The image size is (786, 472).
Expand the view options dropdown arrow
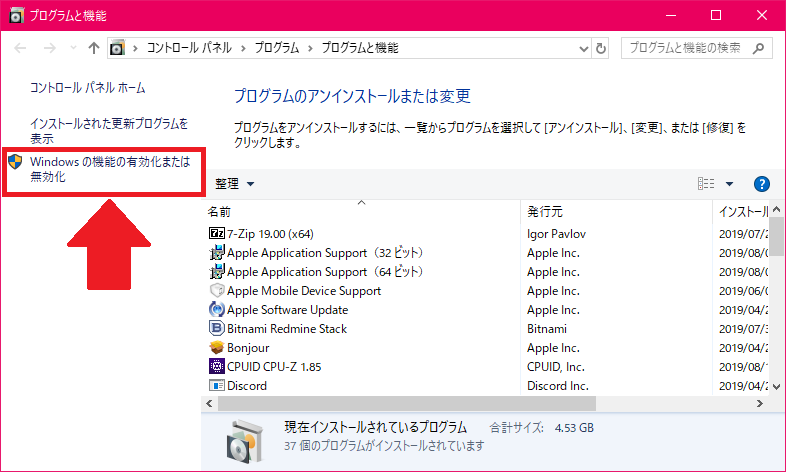click(729, 184)
